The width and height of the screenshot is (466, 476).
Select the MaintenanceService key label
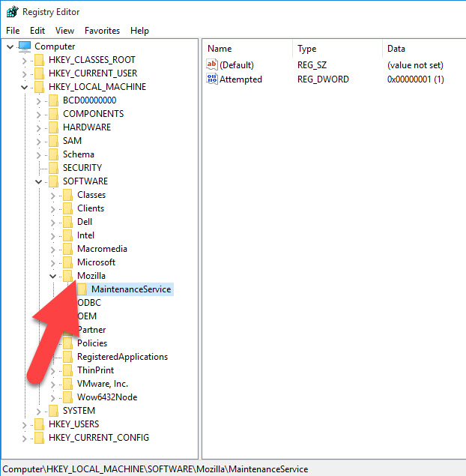[131, 289]
